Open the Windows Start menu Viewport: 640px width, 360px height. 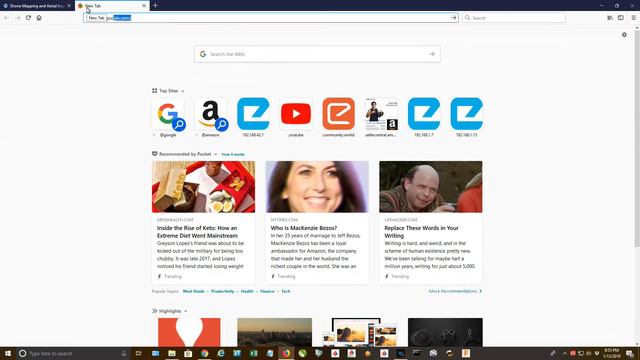(8, 353)
